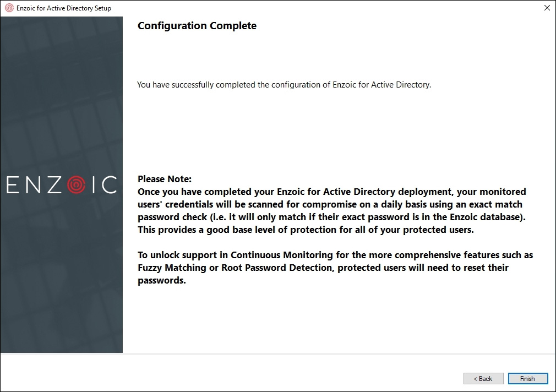556x392 pixels.
Task: Click the "successfully completed the configuration" message
Action: [x=284, y=85]
